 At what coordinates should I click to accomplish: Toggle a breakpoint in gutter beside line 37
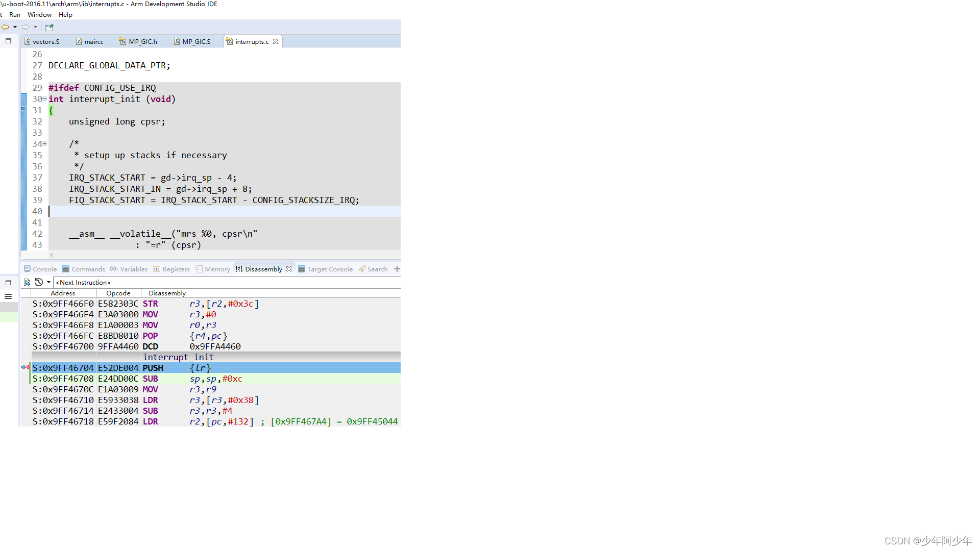tap(24, 178)
